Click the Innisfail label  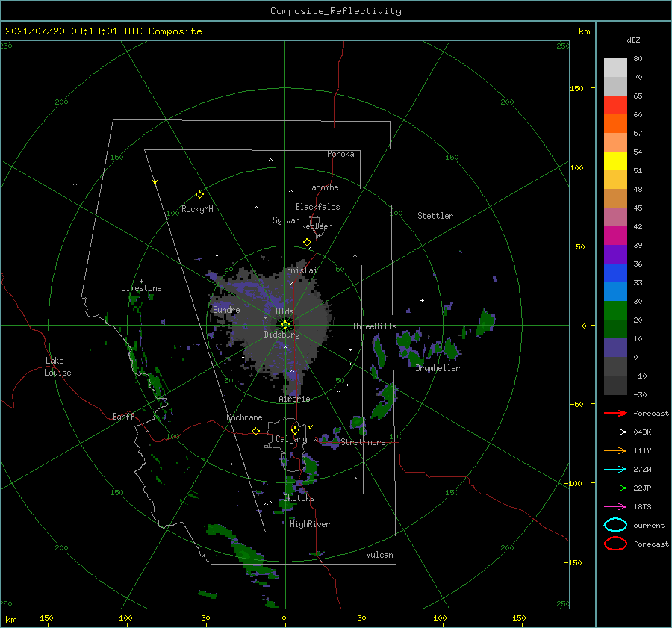(x=302, y=270)
